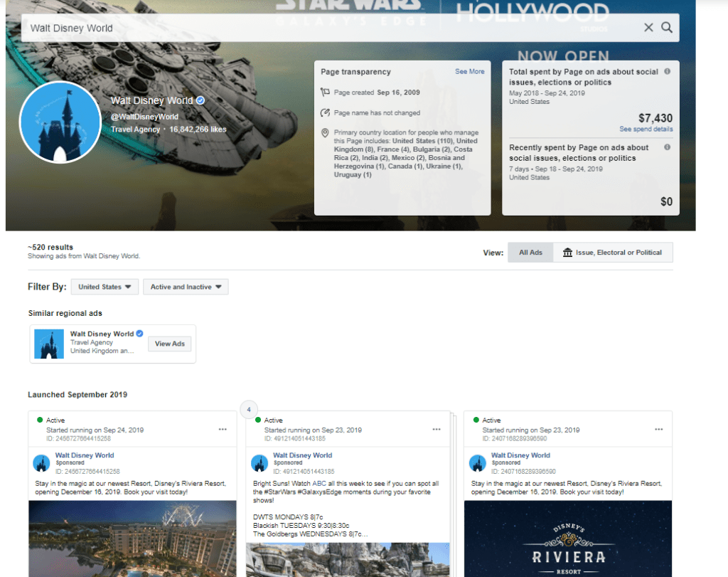Open the United States filter dropdown
This screenshot has width=728, height=577.
[x=104, y=286]
